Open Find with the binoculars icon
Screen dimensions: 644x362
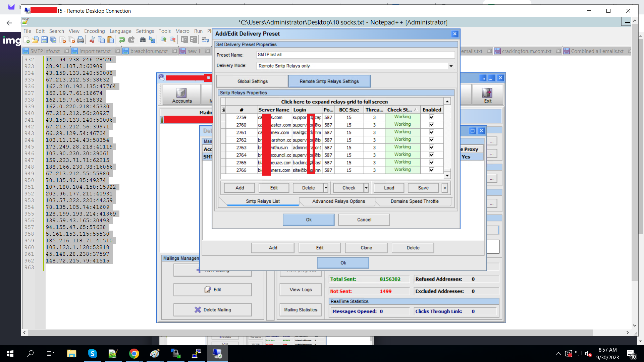click(143, 40)
